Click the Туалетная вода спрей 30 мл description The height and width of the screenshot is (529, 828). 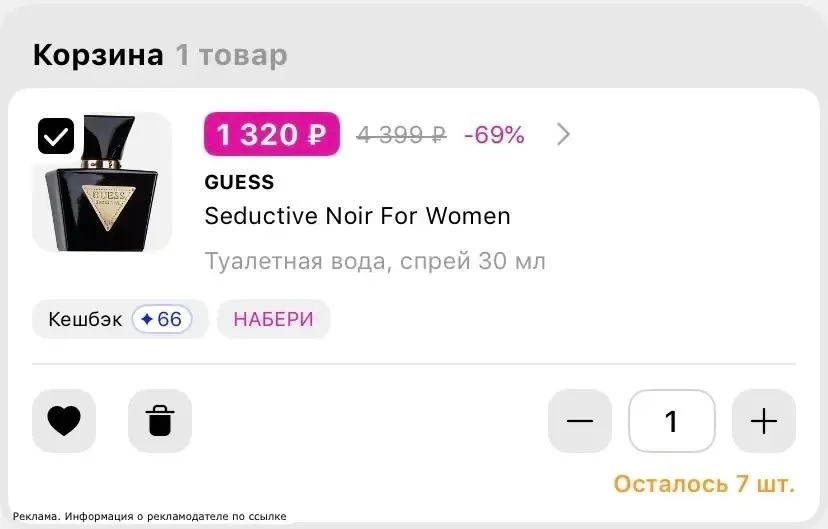coord(375,261)
